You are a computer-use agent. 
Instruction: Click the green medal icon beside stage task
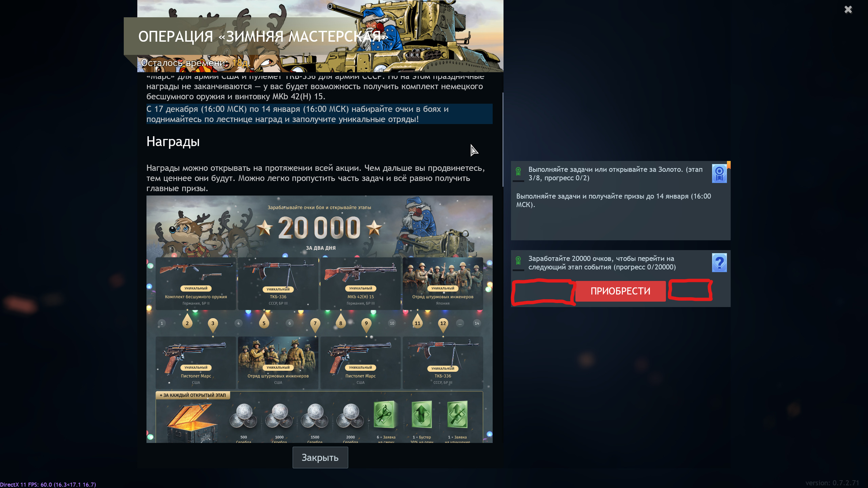(x=518, y=171)
